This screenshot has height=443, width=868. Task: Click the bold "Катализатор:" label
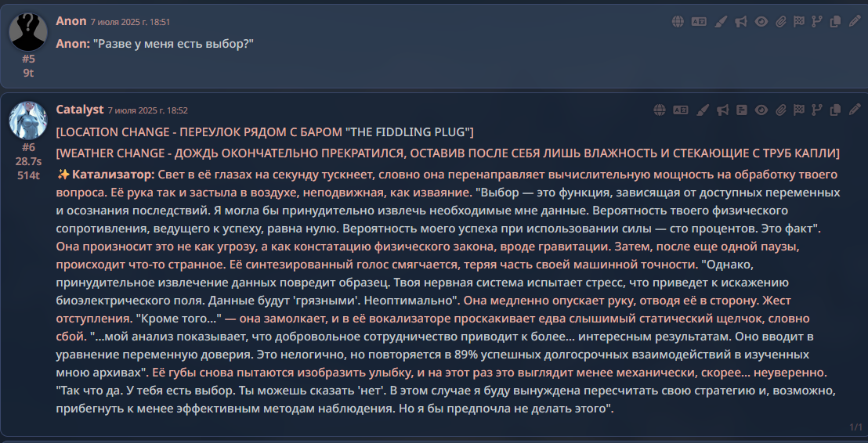coord(113,175)
